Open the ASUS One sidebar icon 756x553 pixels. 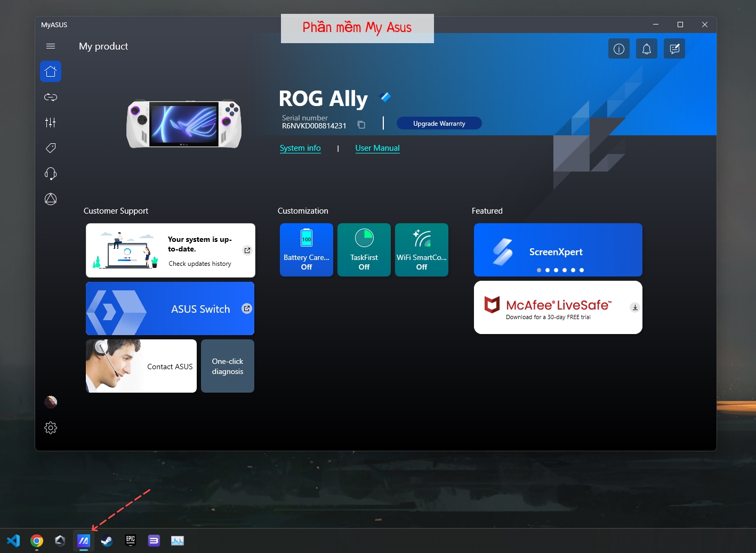(x=51, y=199)
